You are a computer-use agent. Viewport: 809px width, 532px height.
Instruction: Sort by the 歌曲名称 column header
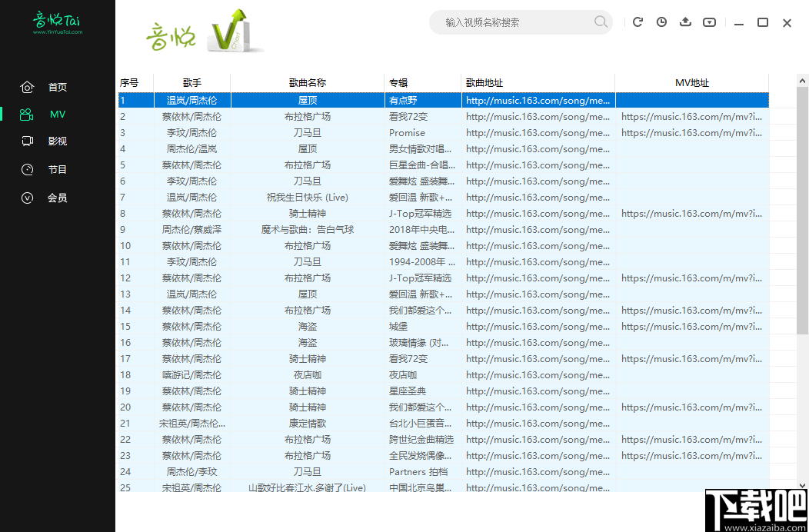pos(308,82)
